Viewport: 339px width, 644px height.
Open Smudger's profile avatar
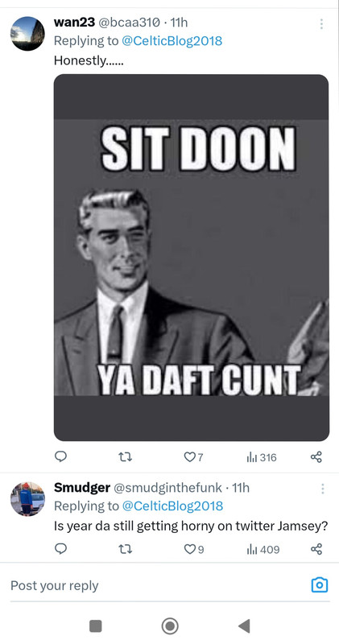[27, 499]
